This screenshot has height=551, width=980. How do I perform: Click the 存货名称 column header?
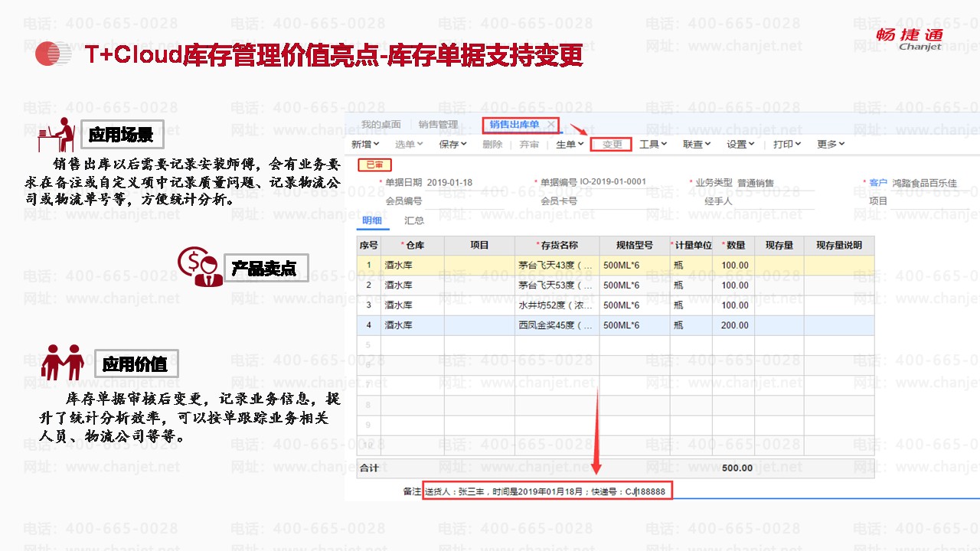[557, 246]
